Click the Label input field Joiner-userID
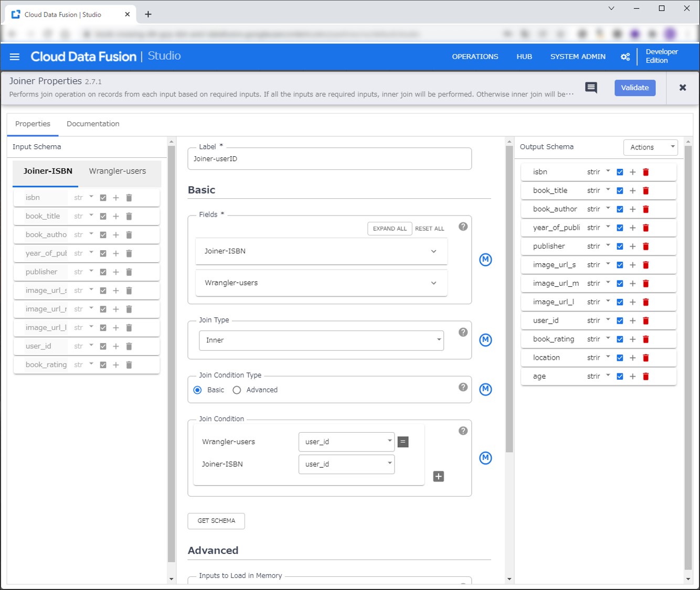The height and width of the screenshot is (590, 700). (x=330, y=159)
